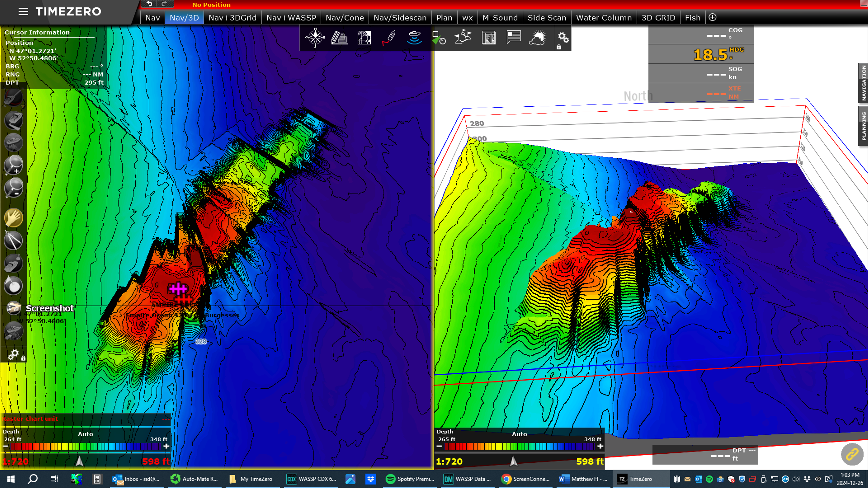Open WASSP CDX from the Windows taskbar
This screenshot has height=488, width=868.
coord(311,479)
